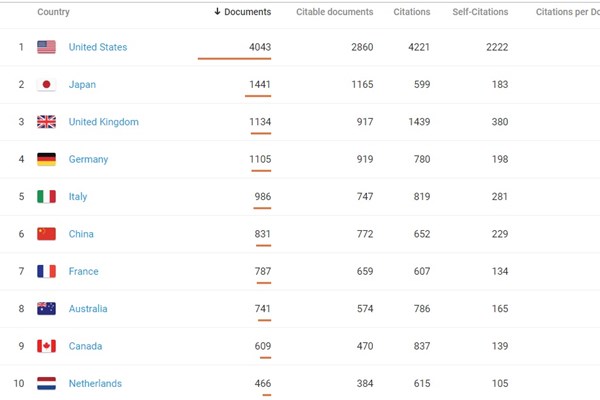
Task: Click the China flag icon
Action: pyautogui.click(x=46, y=234)
